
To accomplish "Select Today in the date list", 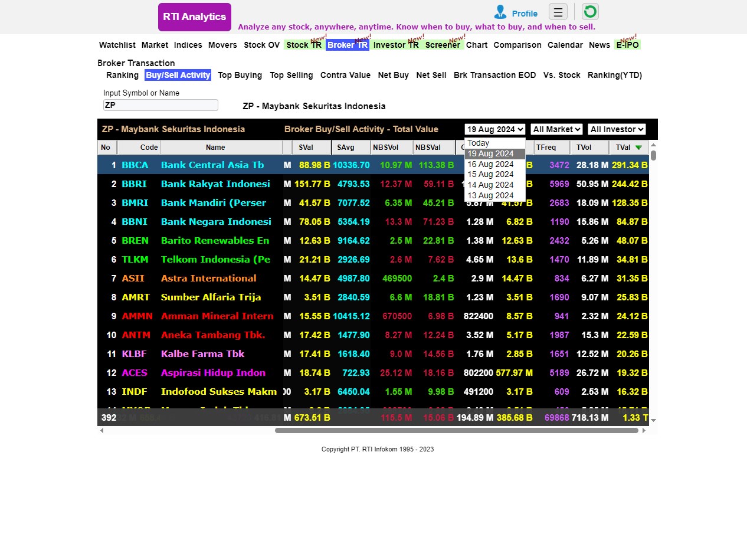I will pyautogui.click(x=495, y=143).
